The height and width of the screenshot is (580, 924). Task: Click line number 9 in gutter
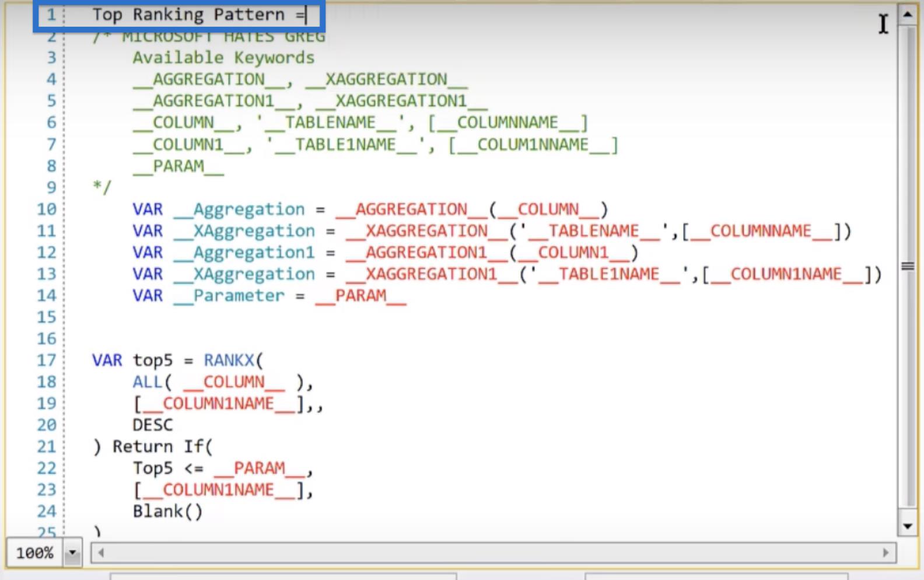(51, 187)
